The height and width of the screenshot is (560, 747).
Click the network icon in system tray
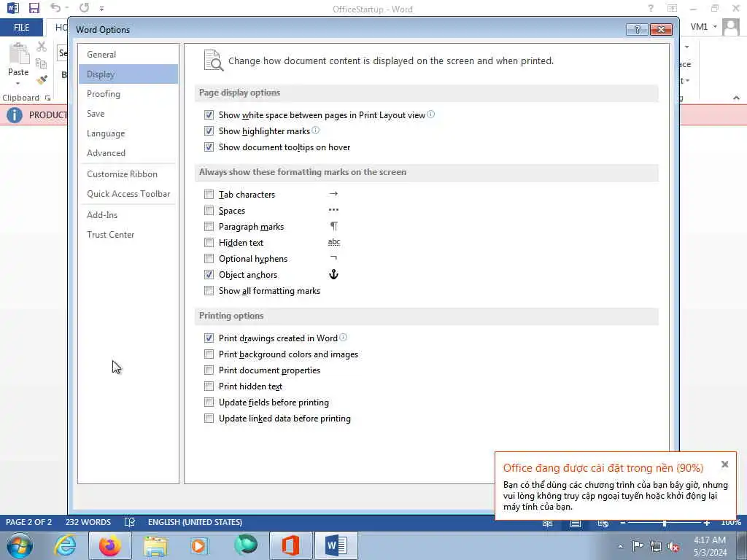656,546
